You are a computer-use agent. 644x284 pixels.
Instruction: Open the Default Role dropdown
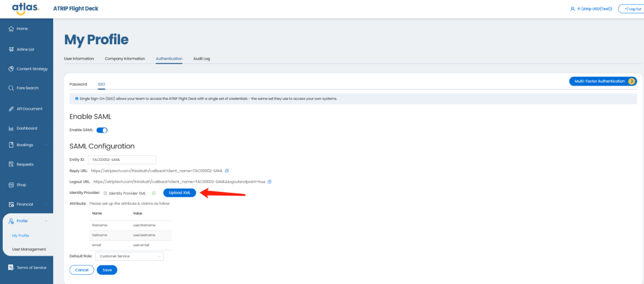click(129, 256)
